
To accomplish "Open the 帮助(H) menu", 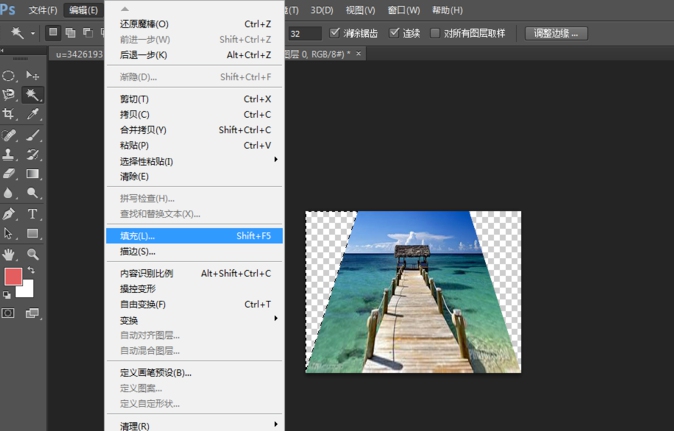I will [x=447, y=10].
